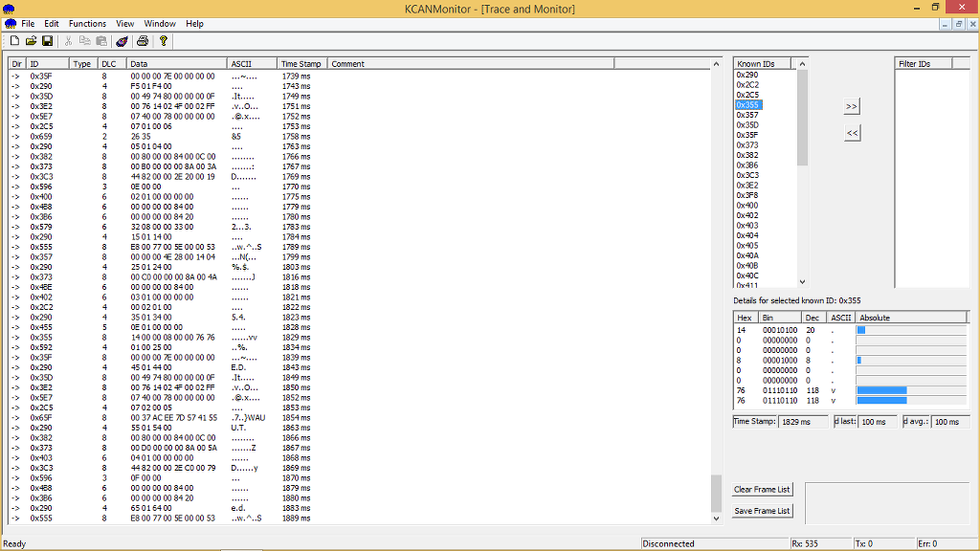Viewport: 980px width, 551px height.
Task: Click the Filter IDs column header
Action: tap(924, 64)
